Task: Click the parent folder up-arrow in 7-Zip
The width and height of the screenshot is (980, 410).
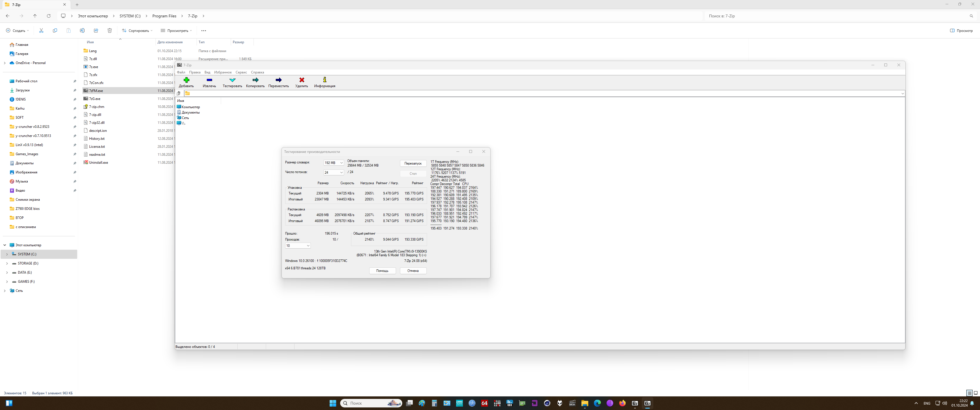Action: 179,94
